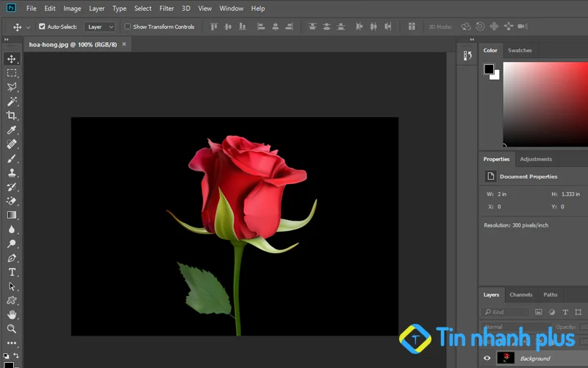Open the Image menu
The width and height of the screenshot is (588, 368).
[x=72, y=8]
